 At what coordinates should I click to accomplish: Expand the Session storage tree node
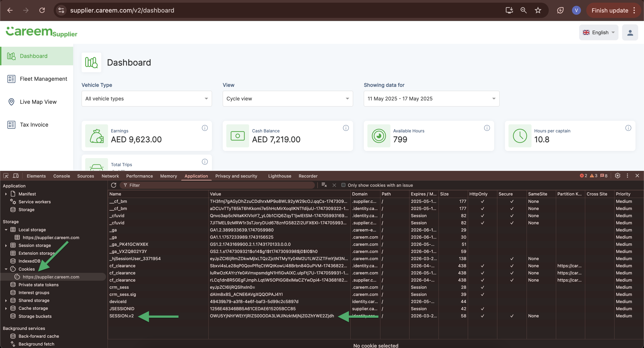(6, 245)
